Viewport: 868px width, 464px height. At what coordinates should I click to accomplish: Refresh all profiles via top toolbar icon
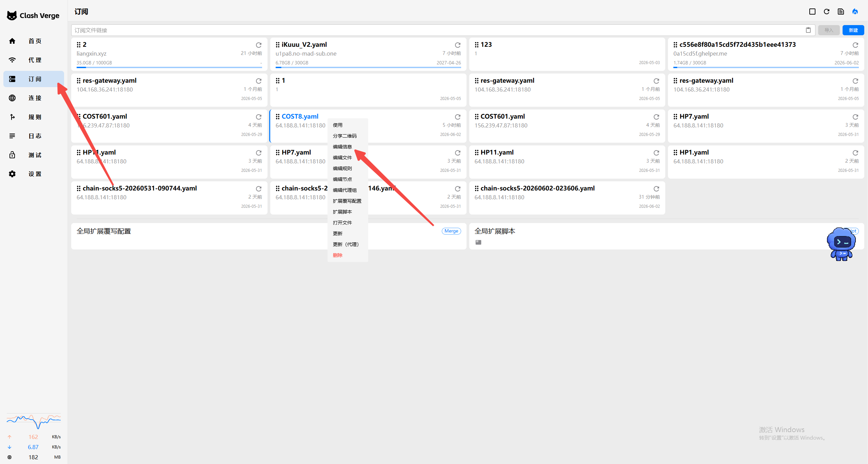[827, 12]
